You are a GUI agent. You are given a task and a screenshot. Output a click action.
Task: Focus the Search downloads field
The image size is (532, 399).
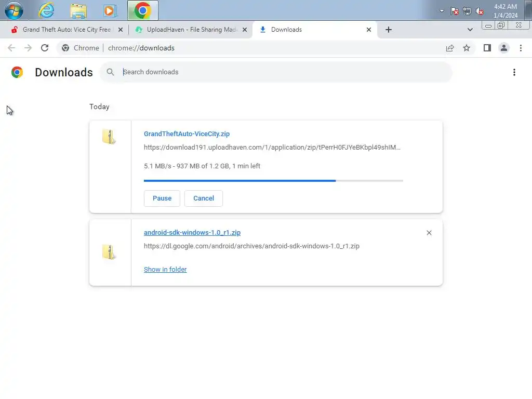(x=276, y=72)
